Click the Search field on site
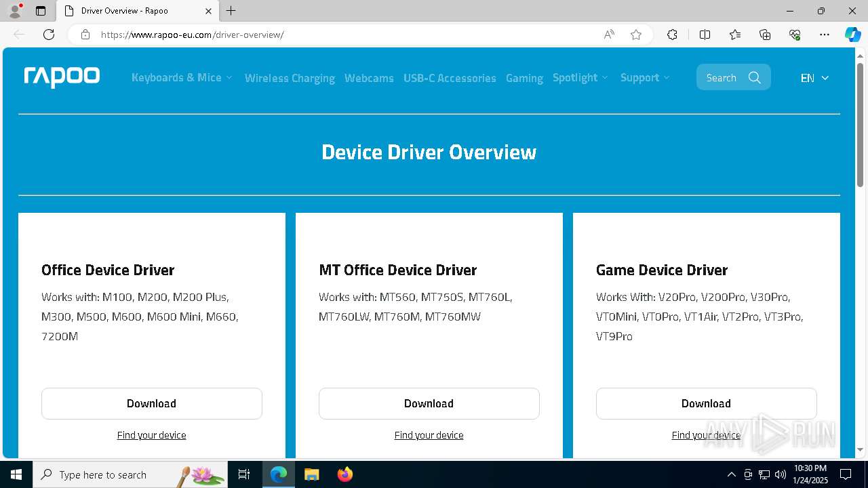 [x=733, y=77]
